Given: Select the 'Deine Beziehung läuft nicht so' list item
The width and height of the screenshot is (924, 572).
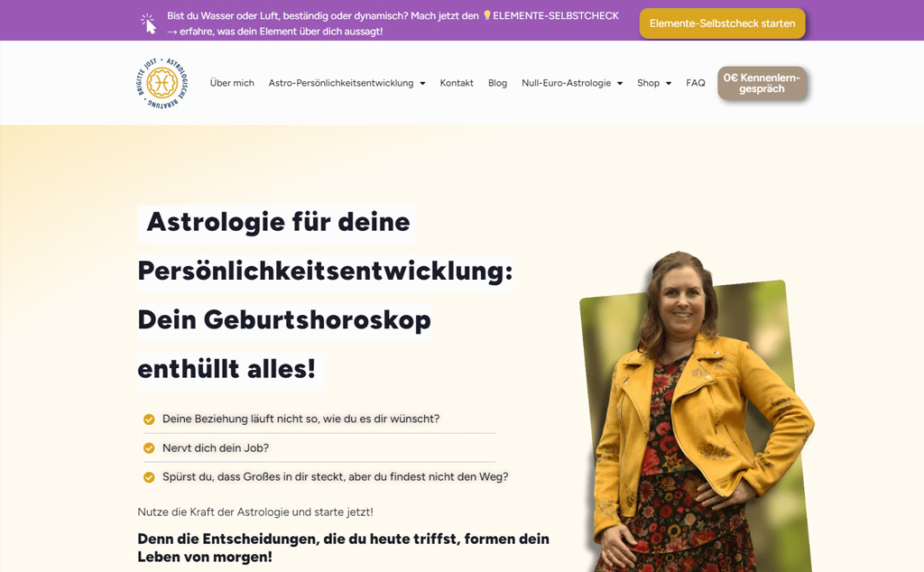Looking at the screenshot, I should 300,419.
